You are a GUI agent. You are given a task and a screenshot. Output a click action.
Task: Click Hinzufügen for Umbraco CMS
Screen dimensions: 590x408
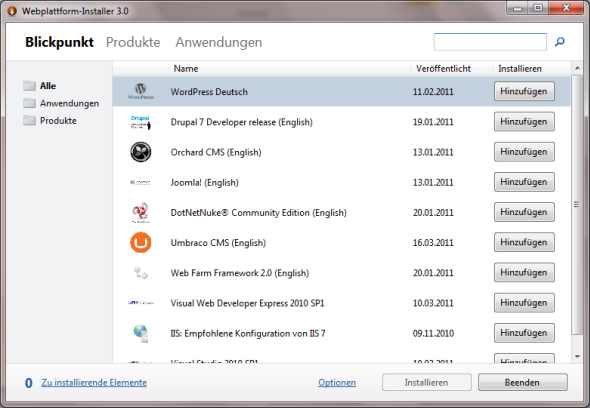click(524, 242)
